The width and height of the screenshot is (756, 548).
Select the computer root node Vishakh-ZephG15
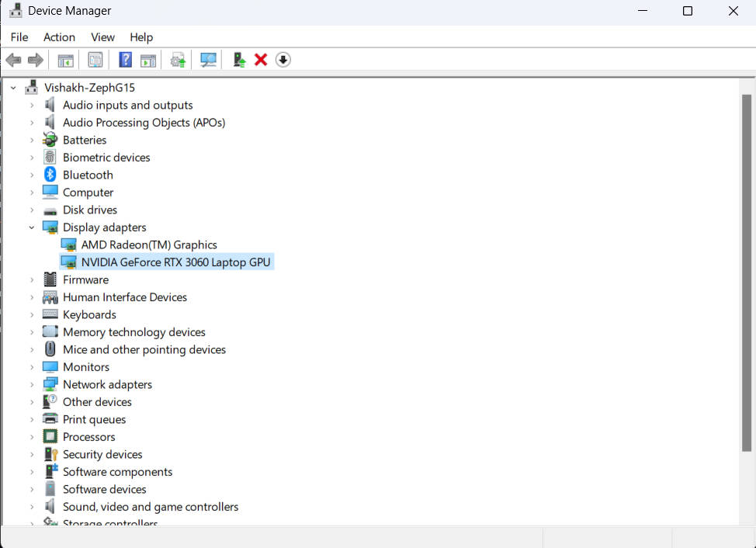[x=90, y=87]
